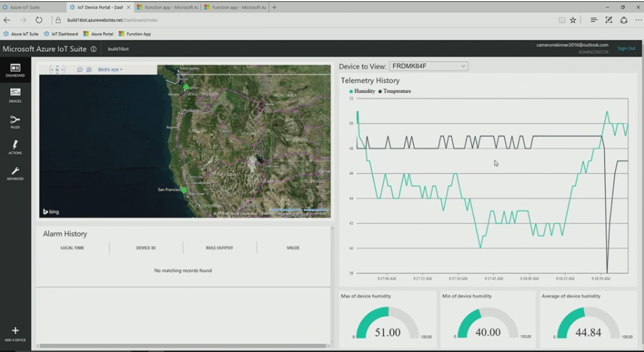
Task: Open the Devices sidebar icon
Action: tap(15, 95)
